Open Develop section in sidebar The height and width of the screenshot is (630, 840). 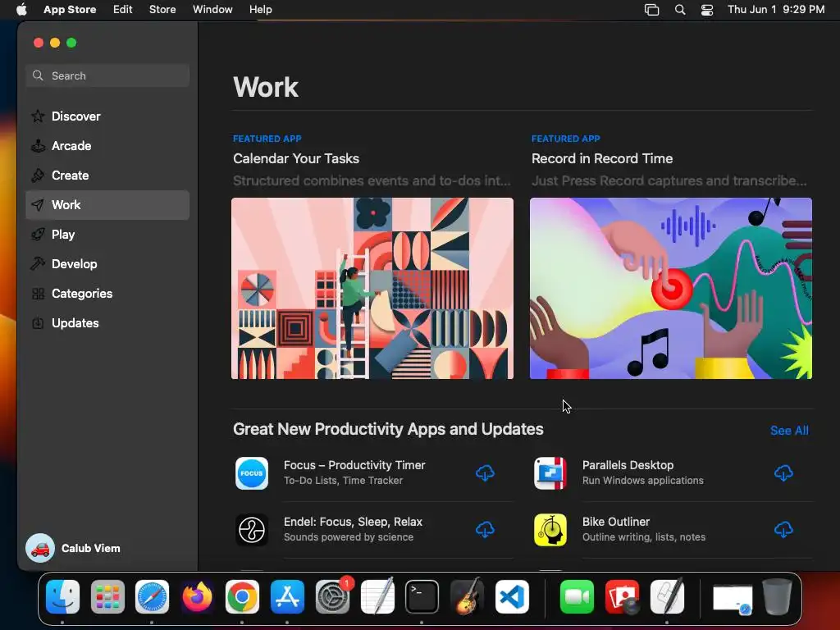107,263
